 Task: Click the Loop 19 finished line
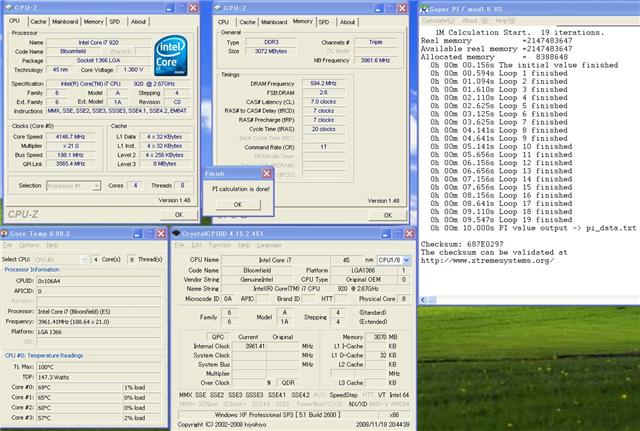pyautogui.click(x=501, y=220)
